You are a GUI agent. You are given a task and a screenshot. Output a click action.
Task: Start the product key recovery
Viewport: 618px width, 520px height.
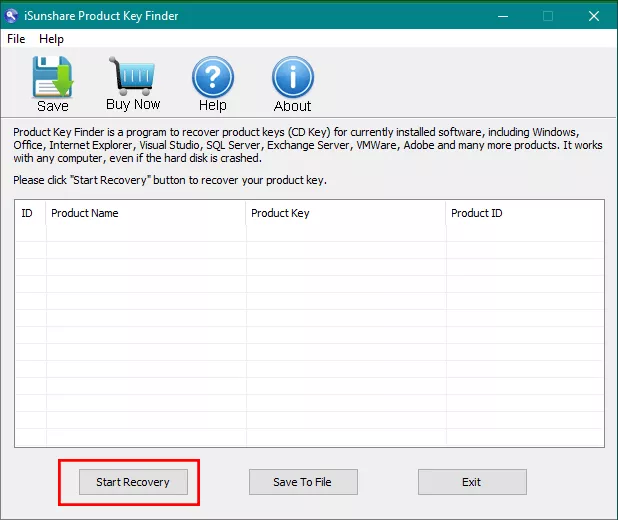pos(133,482)
